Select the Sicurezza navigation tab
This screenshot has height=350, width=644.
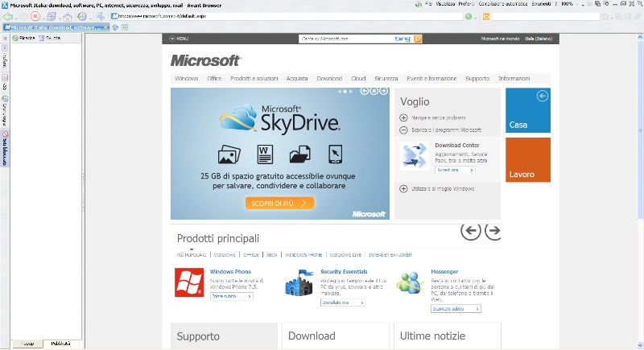[x=386, y=79]
